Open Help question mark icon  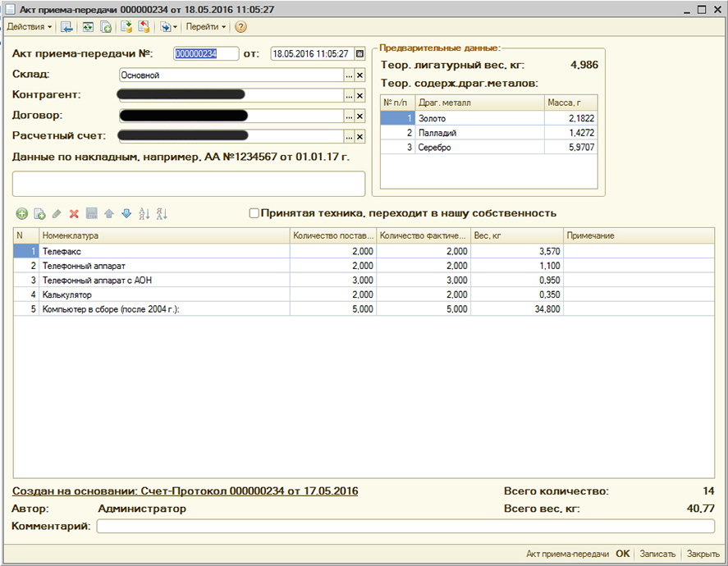(x=240, y=26)
